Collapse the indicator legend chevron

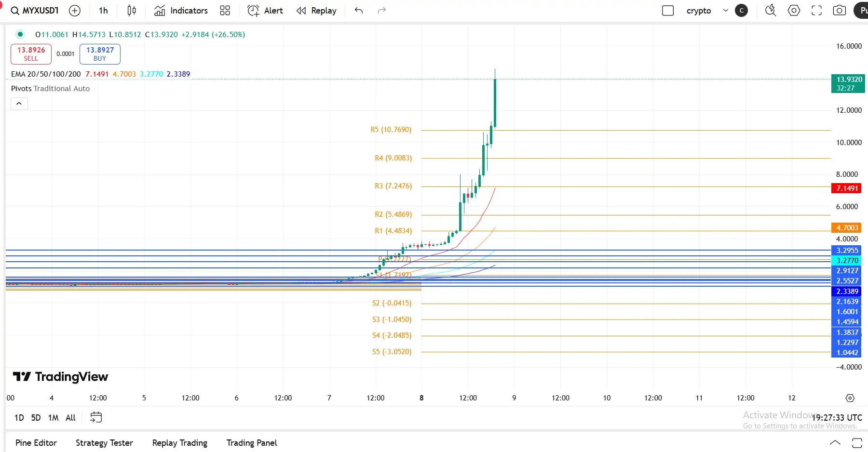(19, 104)
